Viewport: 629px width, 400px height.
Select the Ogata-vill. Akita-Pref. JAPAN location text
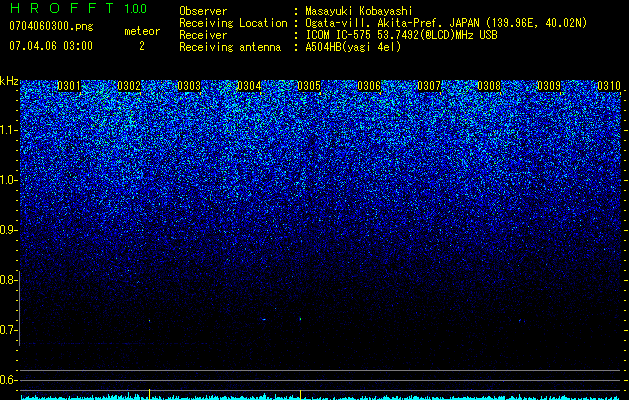click(446, 23)
